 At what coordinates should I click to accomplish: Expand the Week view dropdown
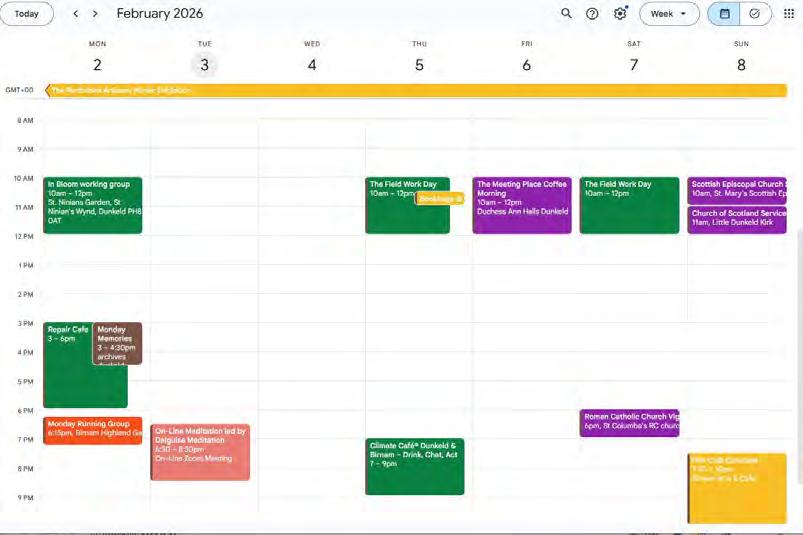click(x=669, y=14)
